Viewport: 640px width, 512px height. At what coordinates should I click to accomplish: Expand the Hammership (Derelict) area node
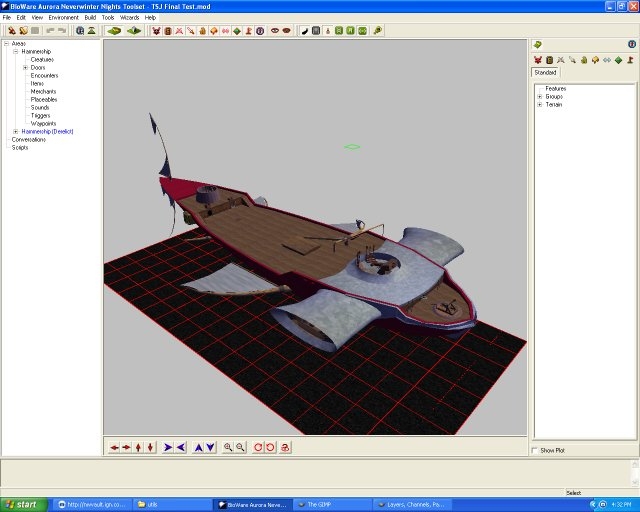coord(16,132)
